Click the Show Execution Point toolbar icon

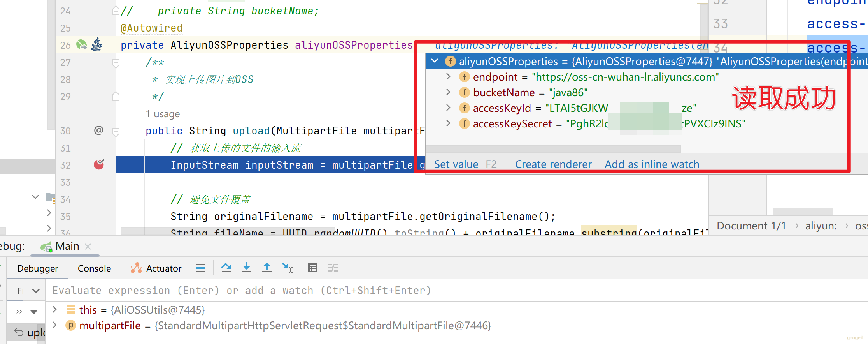[201, 268]
